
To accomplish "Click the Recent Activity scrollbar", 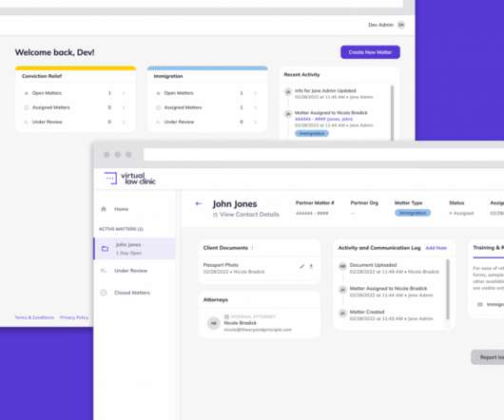I will tap(392, 112).
